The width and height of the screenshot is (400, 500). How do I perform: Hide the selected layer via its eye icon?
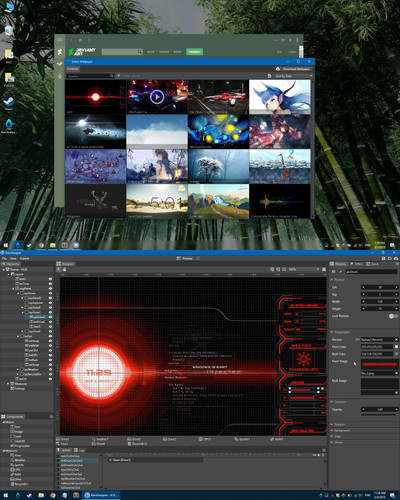click(x=50, y=317)
